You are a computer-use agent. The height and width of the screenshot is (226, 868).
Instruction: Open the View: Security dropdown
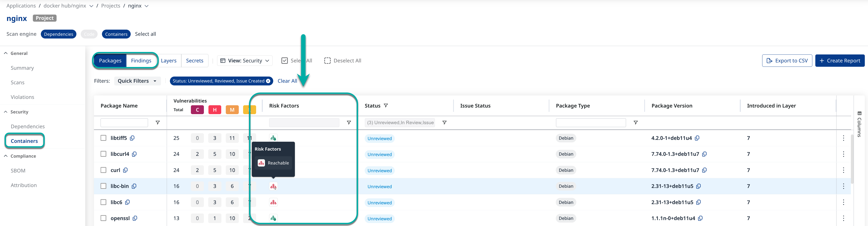coord(245,61)
